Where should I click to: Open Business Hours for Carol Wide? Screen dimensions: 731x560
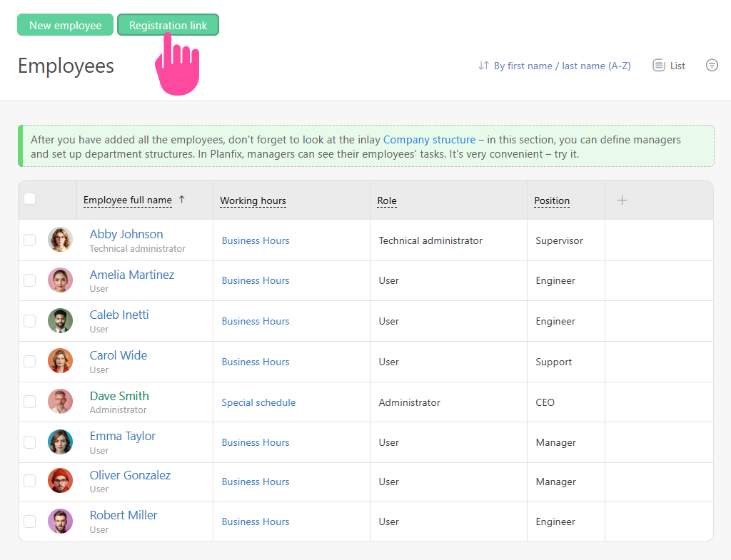[x=256, y=362]
